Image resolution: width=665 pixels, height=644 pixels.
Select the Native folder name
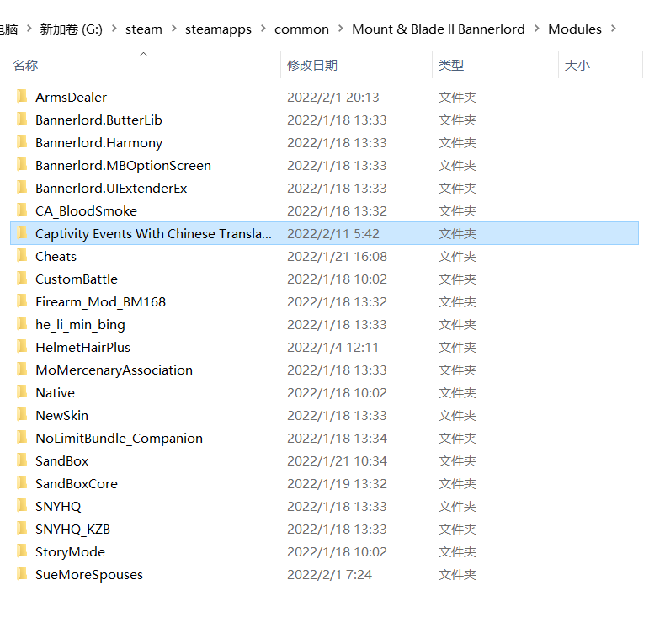point(55,393)
